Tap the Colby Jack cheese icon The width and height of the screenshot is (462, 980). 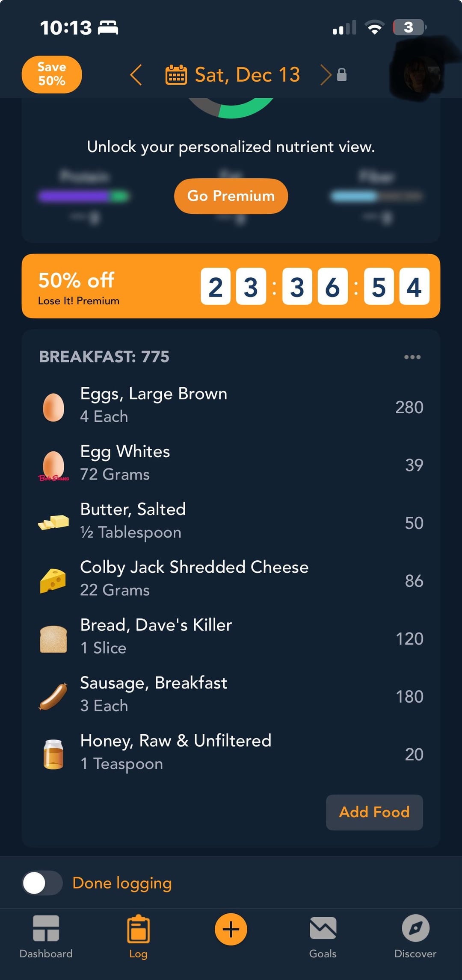[x=53, y=580]
